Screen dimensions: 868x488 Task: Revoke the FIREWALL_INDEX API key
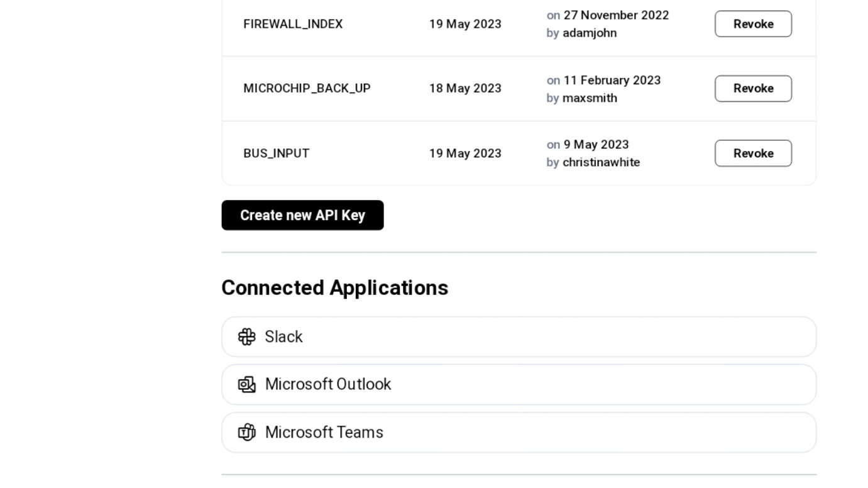click(752, 24)
